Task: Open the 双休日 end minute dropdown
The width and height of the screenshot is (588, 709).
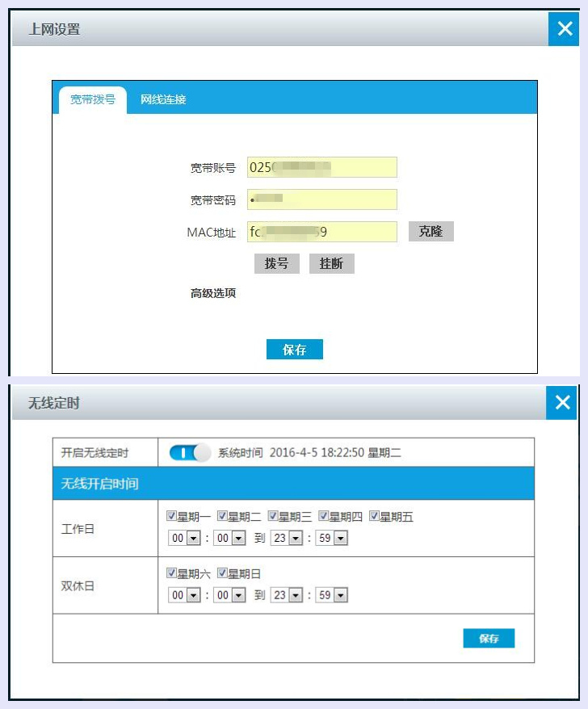Action: coord(332,595)
